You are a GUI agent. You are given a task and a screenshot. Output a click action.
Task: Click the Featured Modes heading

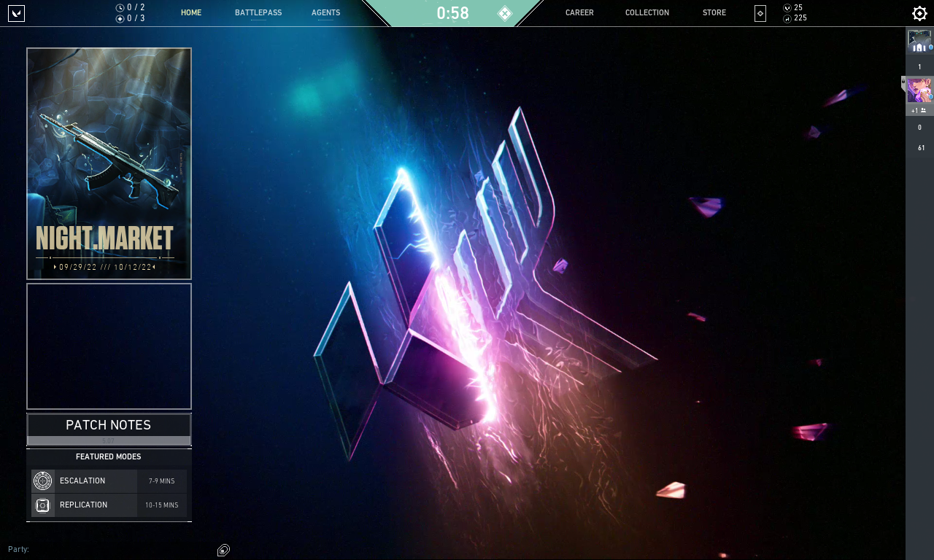tap(109, 456)
